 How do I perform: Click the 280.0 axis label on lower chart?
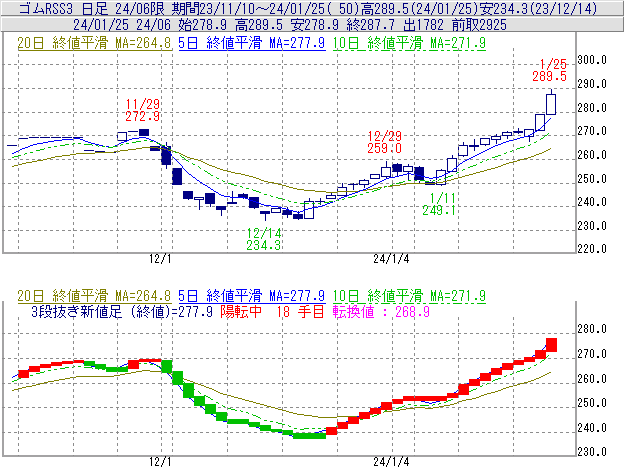pyautogui.click(x=592, y=329)
